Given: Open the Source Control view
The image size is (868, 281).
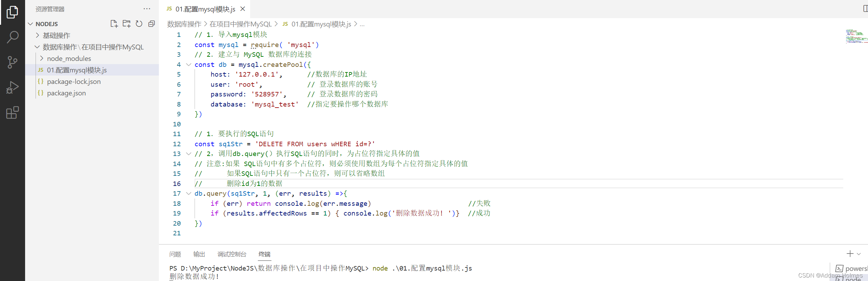Looking at the screenshot, I should coord(12,62).
